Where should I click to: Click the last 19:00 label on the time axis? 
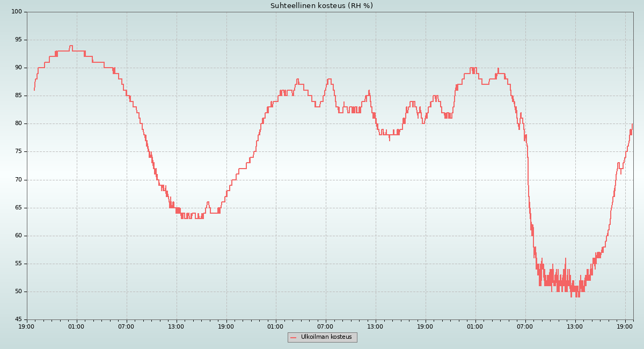625,326
